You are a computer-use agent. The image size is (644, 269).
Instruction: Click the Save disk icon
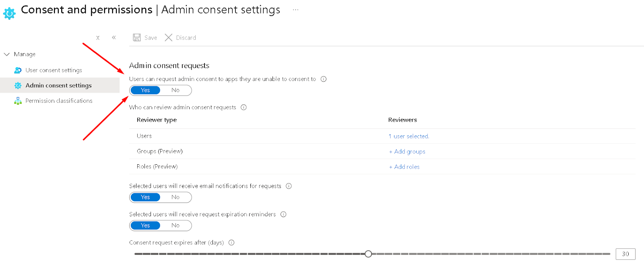137,37
